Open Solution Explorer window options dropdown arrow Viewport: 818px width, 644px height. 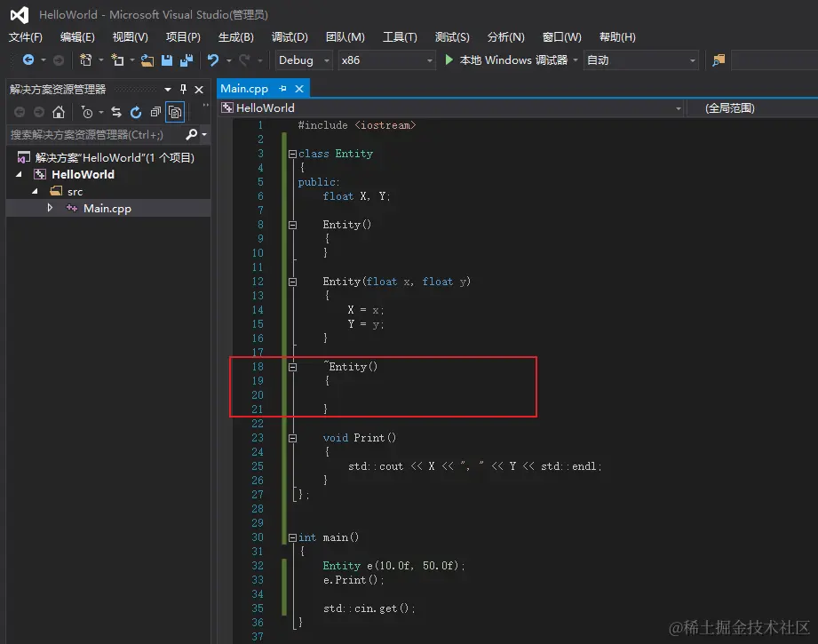click(x=168, y=89)
